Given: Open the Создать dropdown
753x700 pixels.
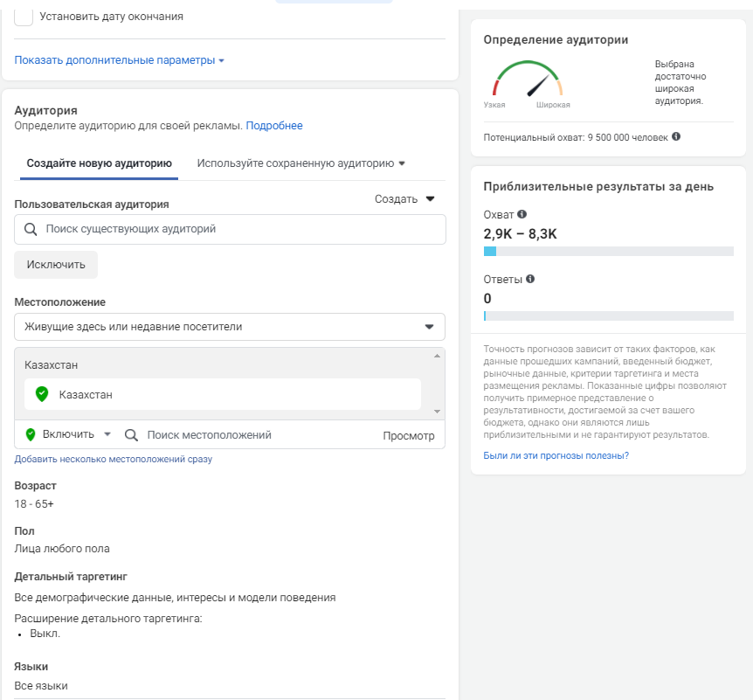Looking at the screenshot, I should 404,198.
